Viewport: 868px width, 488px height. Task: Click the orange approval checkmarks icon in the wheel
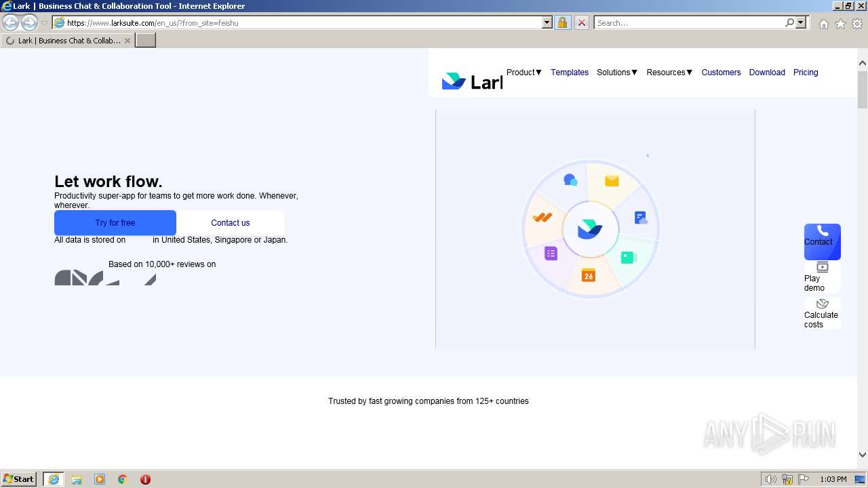click(x=542, y=218)
